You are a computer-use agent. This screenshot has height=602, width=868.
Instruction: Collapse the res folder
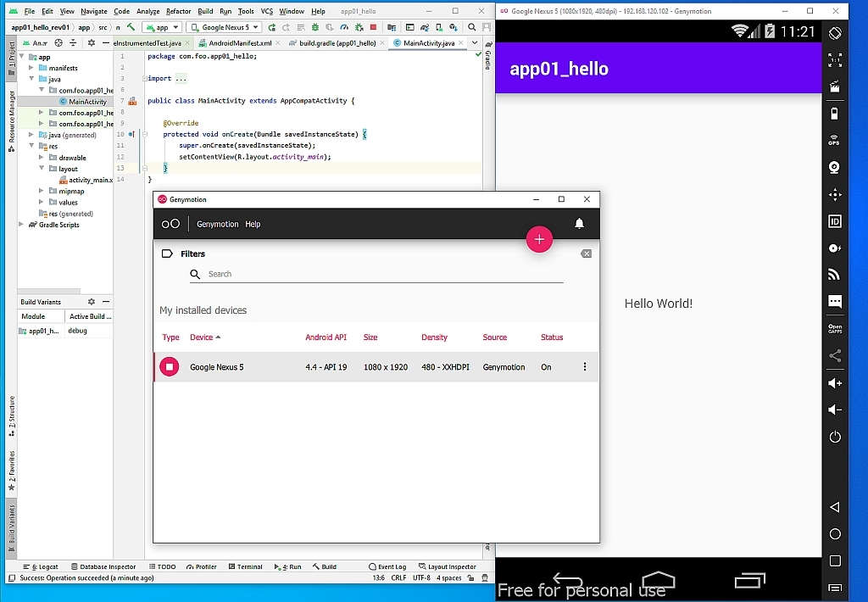pos(31,146)
